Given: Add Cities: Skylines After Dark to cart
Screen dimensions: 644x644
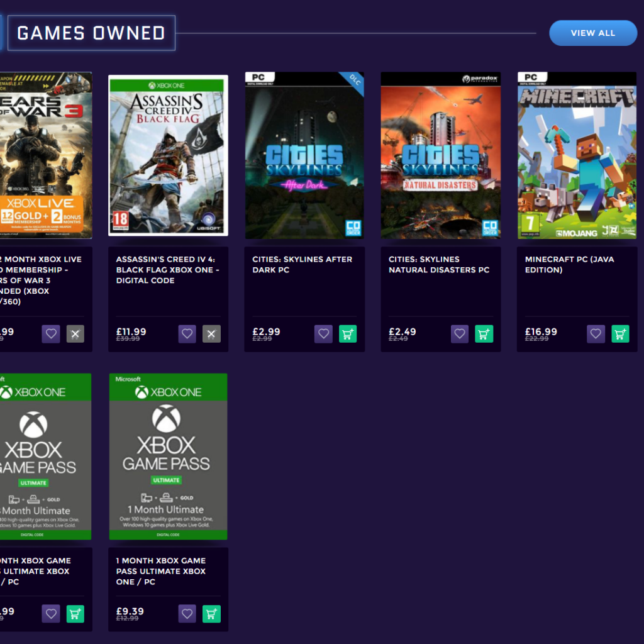Looking at the screenshot, I should coord(348,334).
